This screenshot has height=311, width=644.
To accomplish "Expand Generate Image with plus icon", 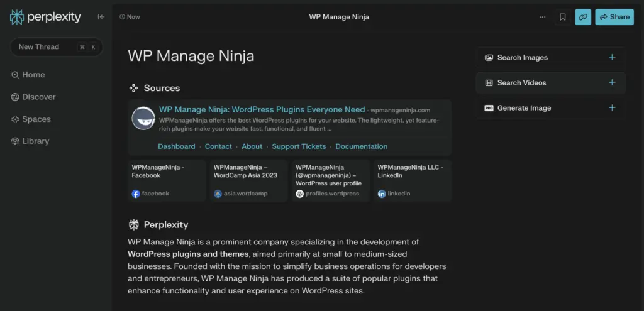I will click(x=612, y=108).
